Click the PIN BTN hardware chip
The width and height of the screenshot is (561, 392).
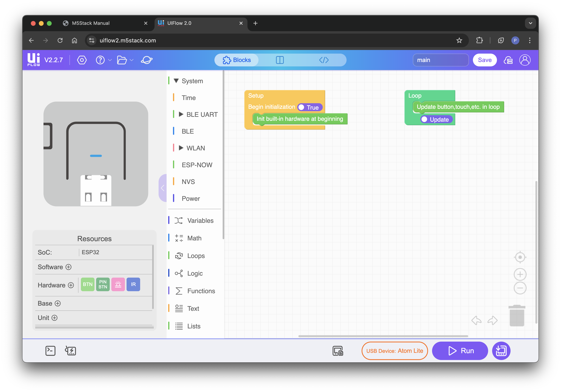click(103, 284)
